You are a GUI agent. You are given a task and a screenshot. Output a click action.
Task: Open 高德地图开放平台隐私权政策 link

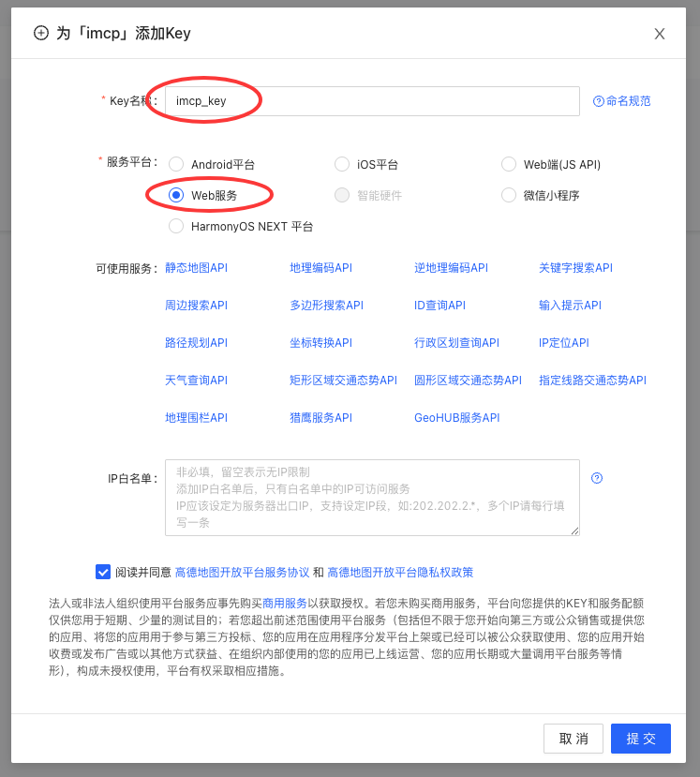400,573
